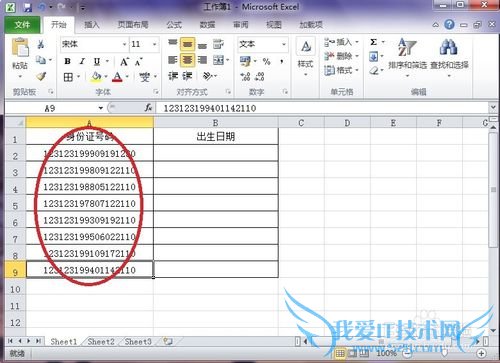The width and height of the screenshot is (500, 363).
Task: Click the Copy icon
Action: (41, 60)
